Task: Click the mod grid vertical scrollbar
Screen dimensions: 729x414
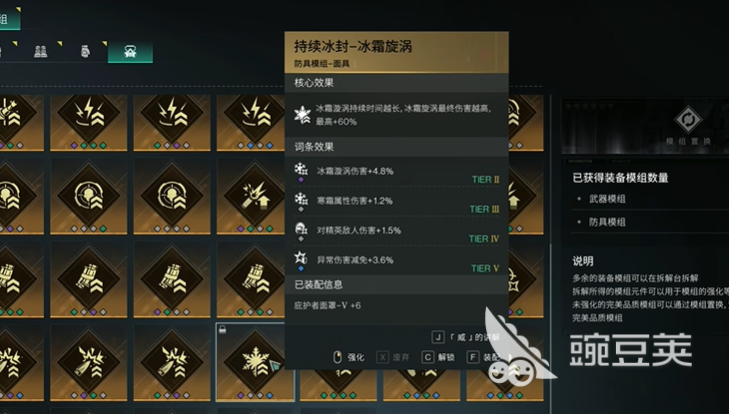Action: (x=551, y=251)
